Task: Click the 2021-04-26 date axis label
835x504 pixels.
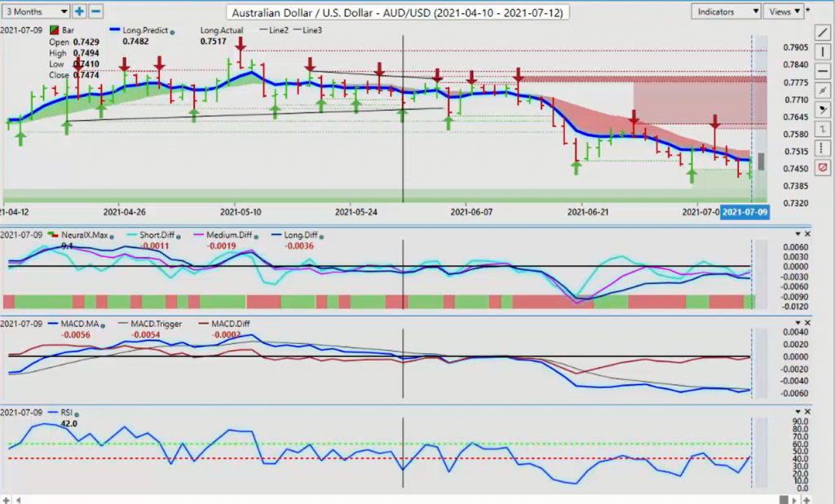Action: click(x=124, y=212)
